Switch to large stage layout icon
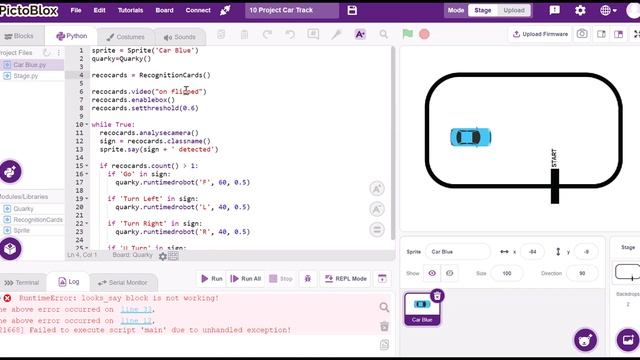640x360 pixels. click(x=618, y=34)
